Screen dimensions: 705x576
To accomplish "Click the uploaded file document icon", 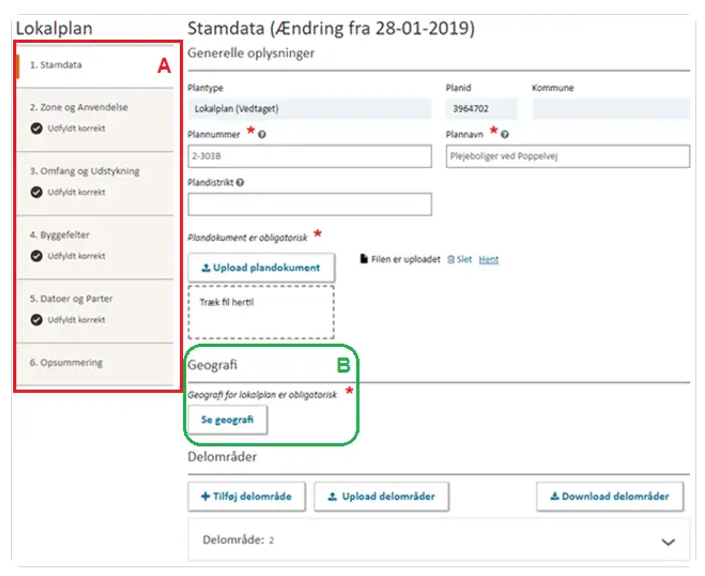I will point(363,259).
